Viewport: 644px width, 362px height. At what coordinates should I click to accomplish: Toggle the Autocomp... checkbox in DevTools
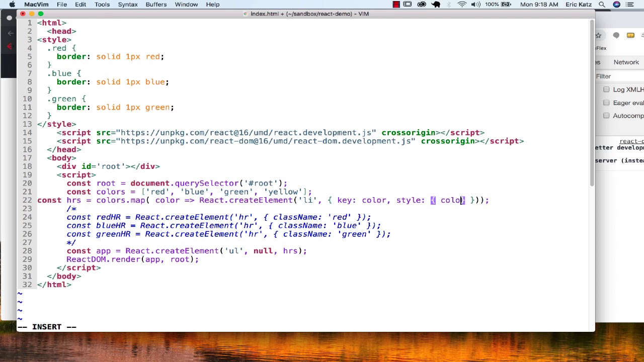tap(606, 116)
